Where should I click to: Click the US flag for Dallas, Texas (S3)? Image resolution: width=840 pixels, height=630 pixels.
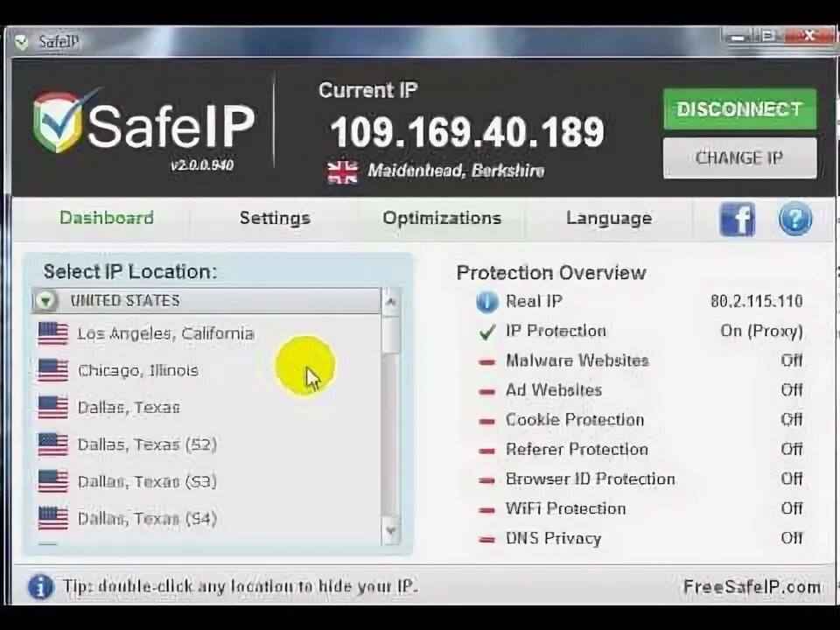pos(53,481)
